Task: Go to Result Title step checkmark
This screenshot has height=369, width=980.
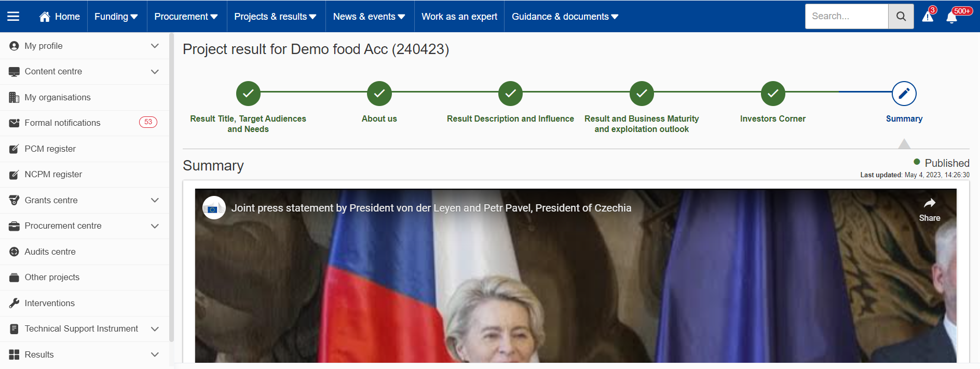Action: [248, 94]
